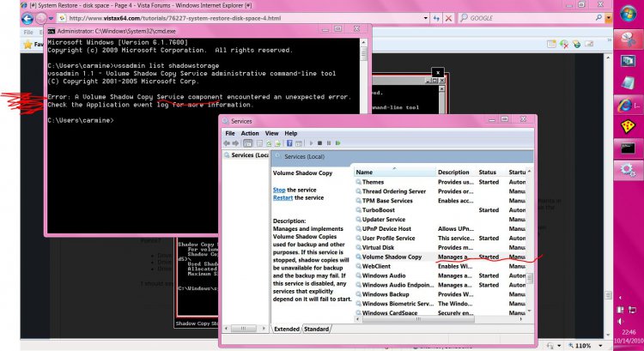Open the File menu in Internet Explorer
Viewport: 644px width, 351px height.
[28, 32]
